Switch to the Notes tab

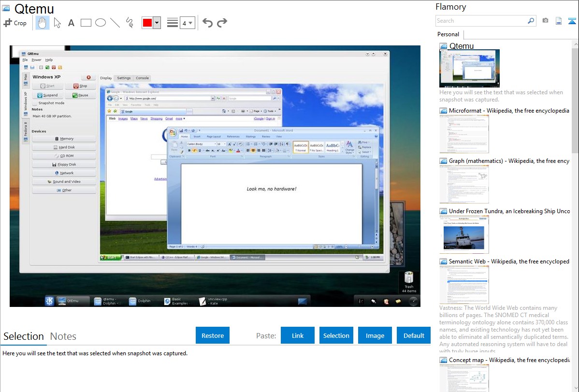63,336
